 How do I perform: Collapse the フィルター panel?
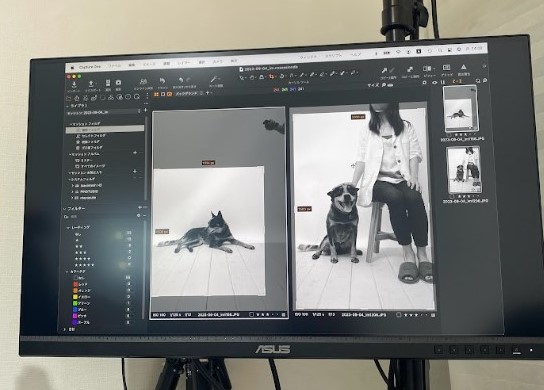[65, 209]
